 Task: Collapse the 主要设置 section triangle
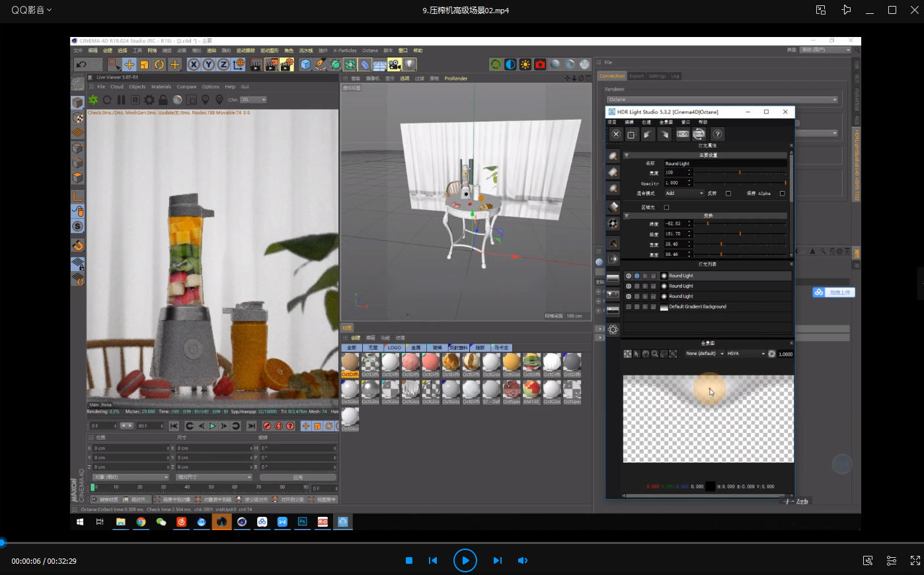pyautogui.click(x=627, y=155)
